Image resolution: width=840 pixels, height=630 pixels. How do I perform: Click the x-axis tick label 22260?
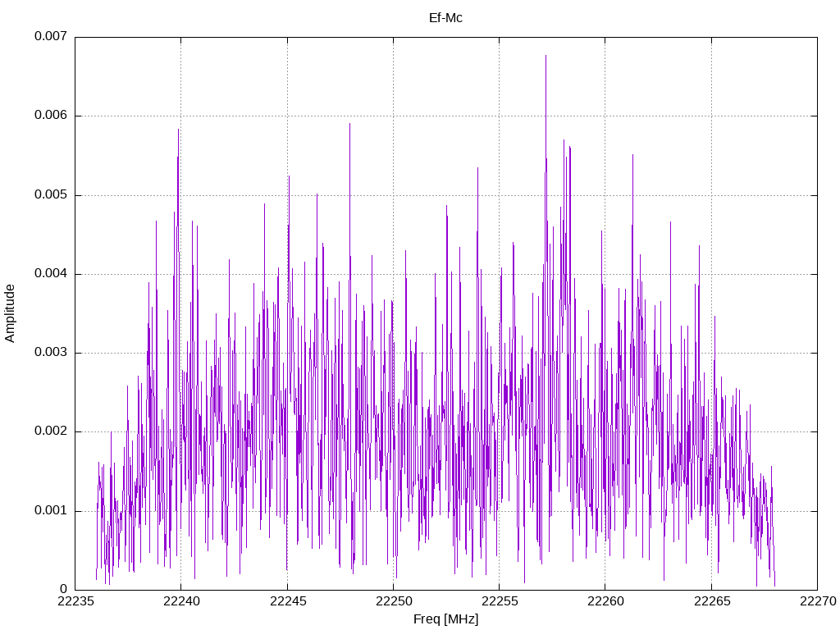pyautogui.click(x=605, y=601)
